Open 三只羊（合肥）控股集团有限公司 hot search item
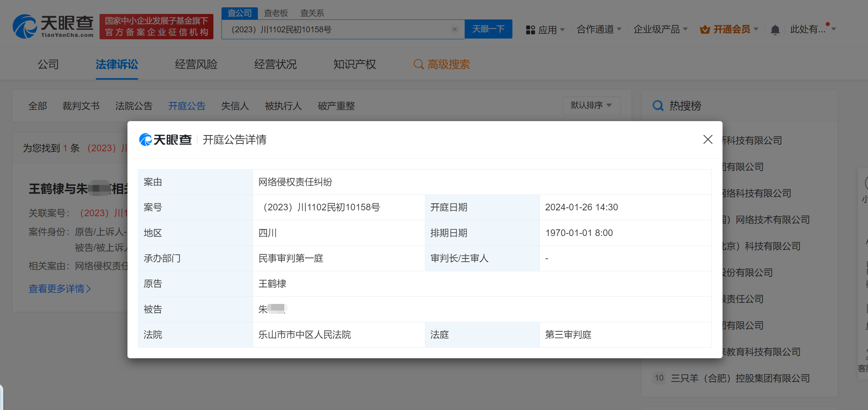 coord(740,378)
